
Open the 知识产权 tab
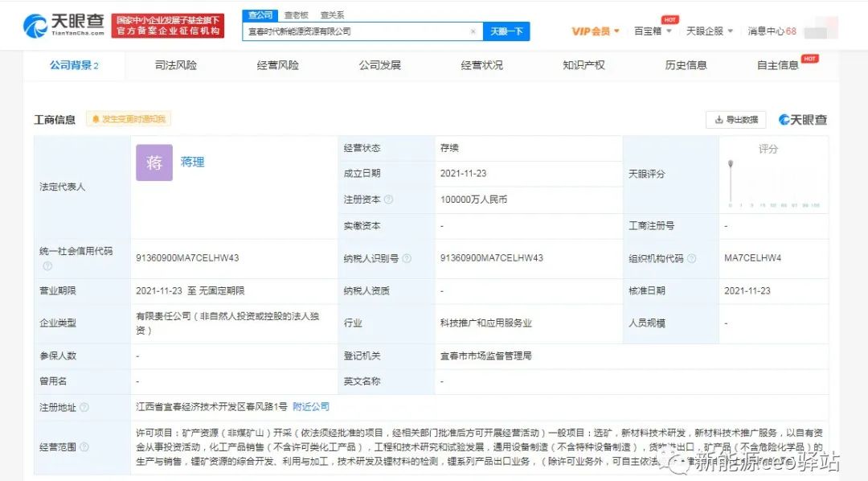(583, 65)
